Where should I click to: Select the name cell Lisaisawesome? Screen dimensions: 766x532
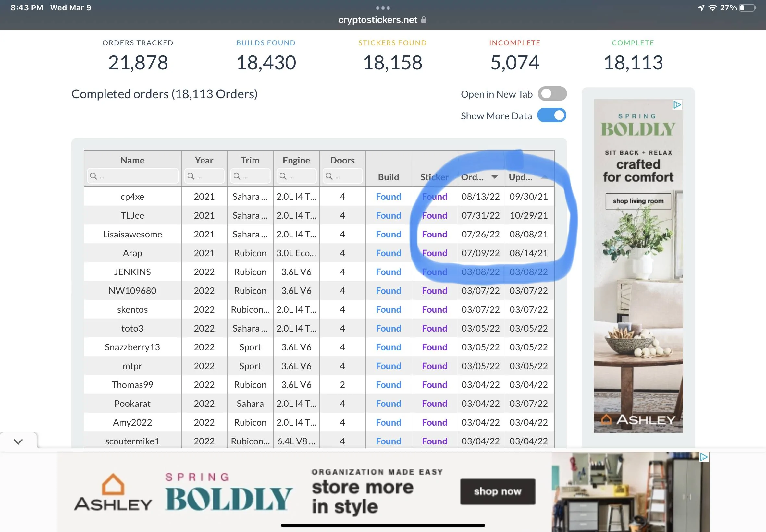tap(132, 234)
